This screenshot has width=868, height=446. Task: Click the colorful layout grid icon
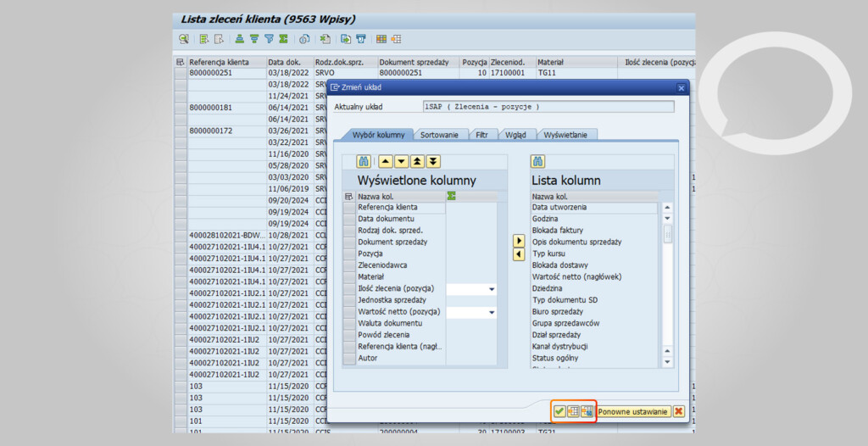coord(381,39)
